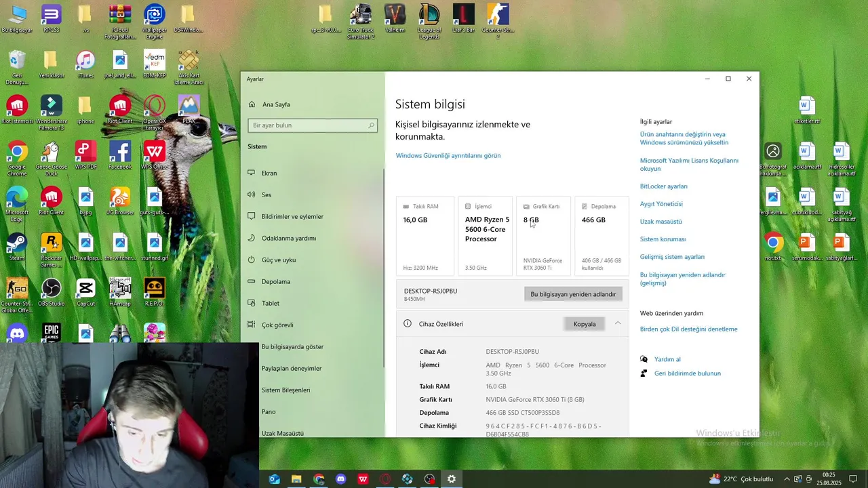The width and height of the screenshot is (868, 488).
Task: Open the weather widget showing 22°C
Action: (x=741, y=479)
